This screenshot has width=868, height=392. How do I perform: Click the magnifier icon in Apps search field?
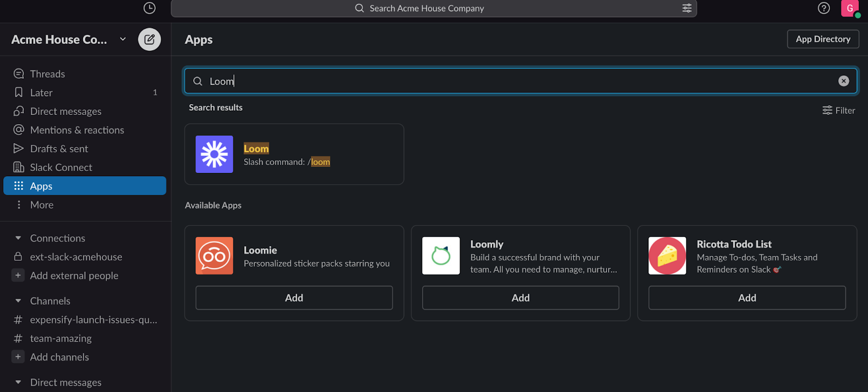pyautogui.click(x=198, y=81)
